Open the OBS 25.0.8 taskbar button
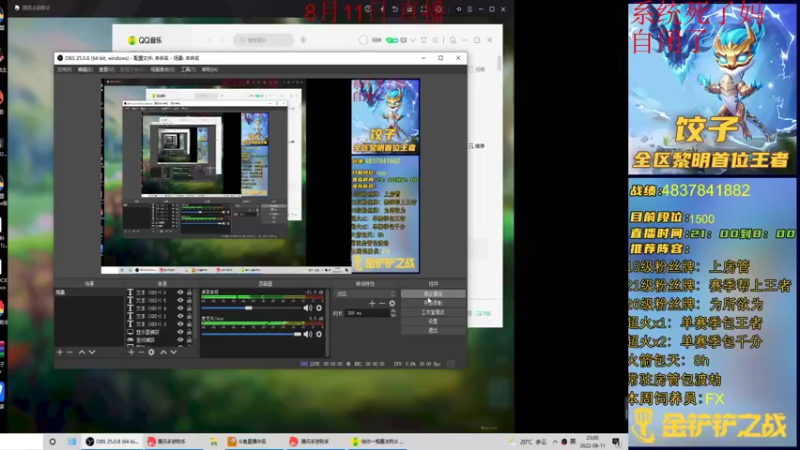The width and height of the screenshot is (800, 450). [112, 442]
